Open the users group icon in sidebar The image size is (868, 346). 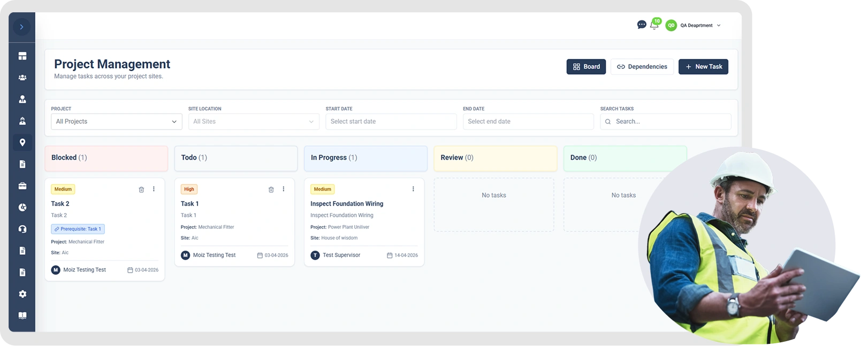(x=22, y=78)
